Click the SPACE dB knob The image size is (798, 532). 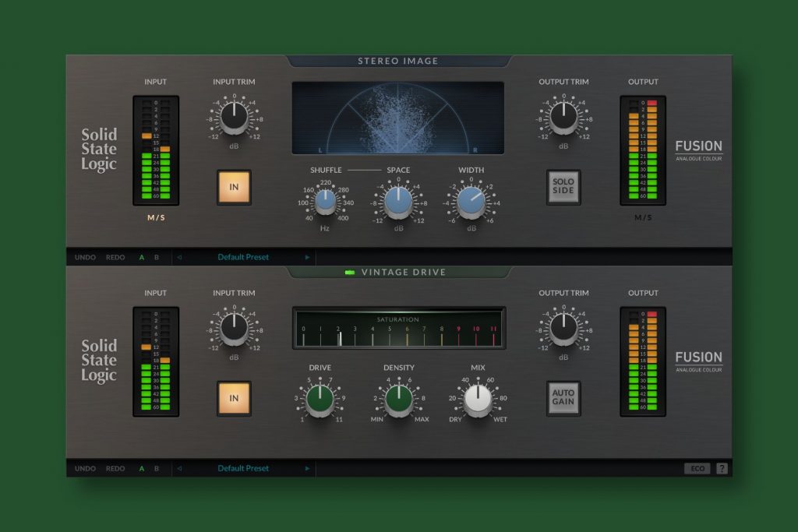(x=398, y=203)
